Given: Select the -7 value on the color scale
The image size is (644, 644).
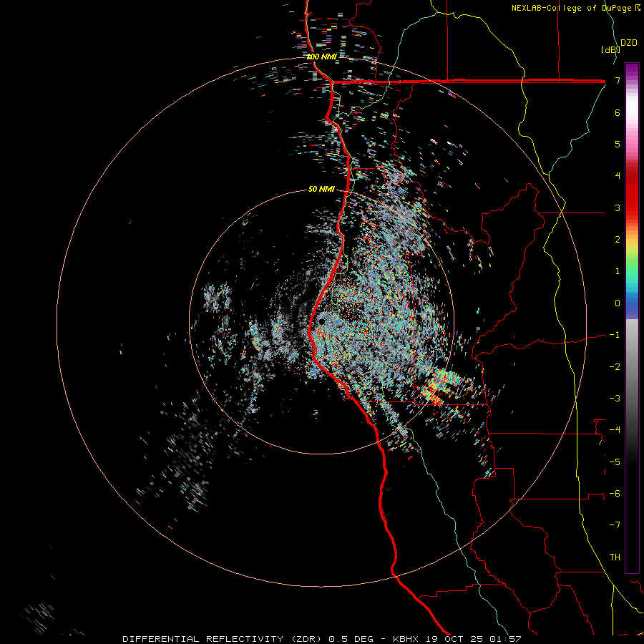Looking at the screenshot, I should pyautogui.click(x=615, y=525).
